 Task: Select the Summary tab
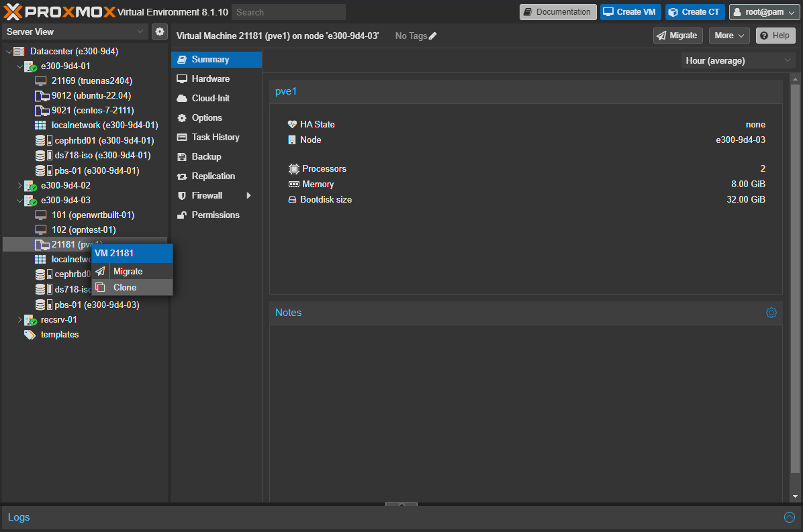click(217, 59)
